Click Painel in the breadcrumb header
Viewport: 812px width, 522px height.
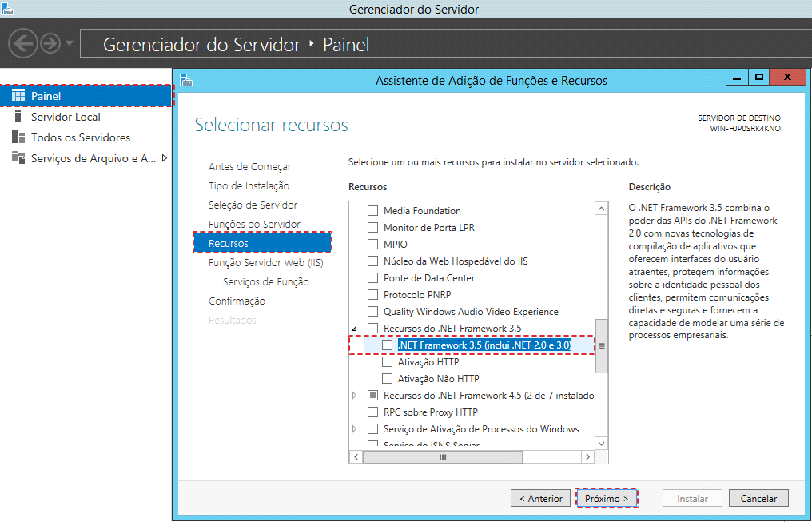coord(346,45)
